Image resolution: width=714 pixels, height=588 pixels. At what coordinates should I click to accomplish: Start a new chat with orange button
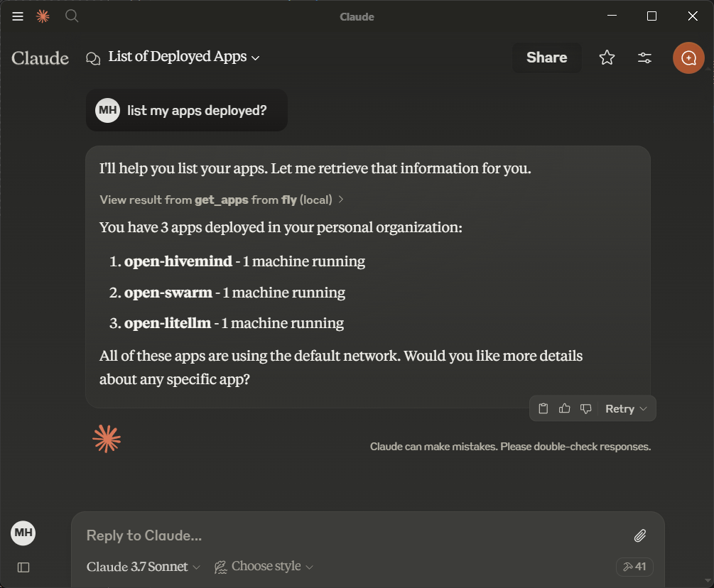[688, 58]
